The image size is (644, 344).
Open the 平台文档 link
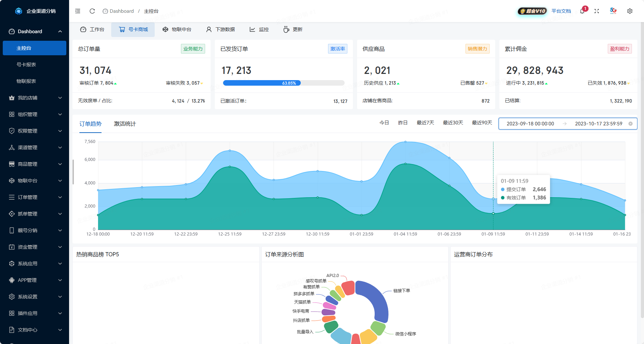click(561, 11)
